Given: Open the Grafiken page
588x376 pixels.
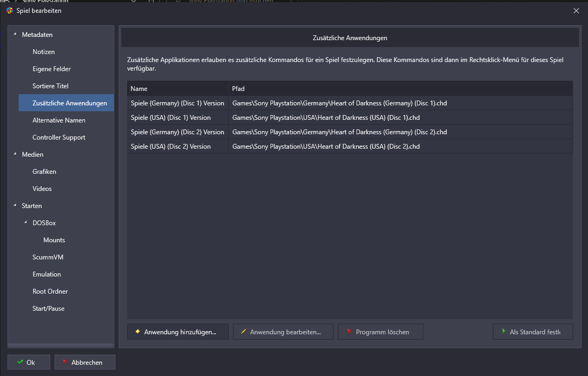Looking at the screenshot, I should (x=44, y=172).
